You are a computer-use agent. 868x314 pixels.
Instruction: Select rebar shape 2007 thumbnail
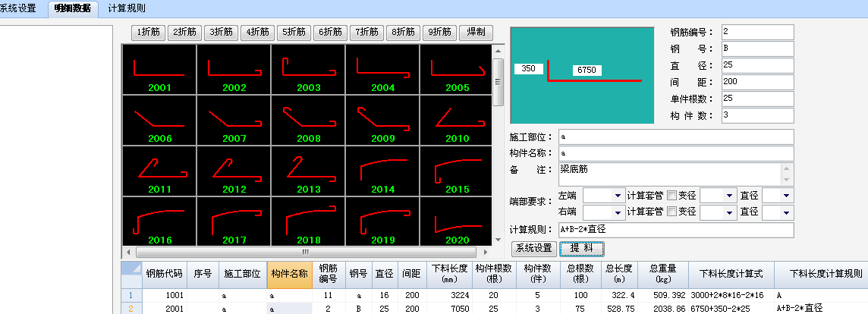234,120
